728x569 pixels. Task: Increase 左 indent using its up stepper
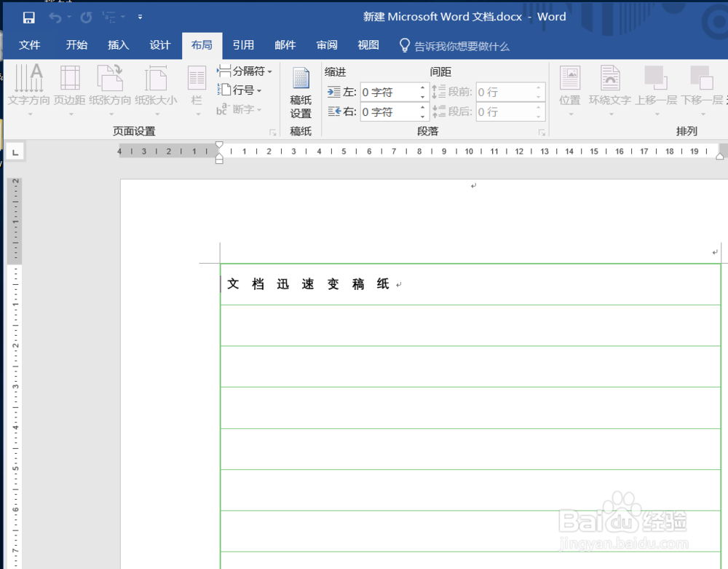[423, 88]
